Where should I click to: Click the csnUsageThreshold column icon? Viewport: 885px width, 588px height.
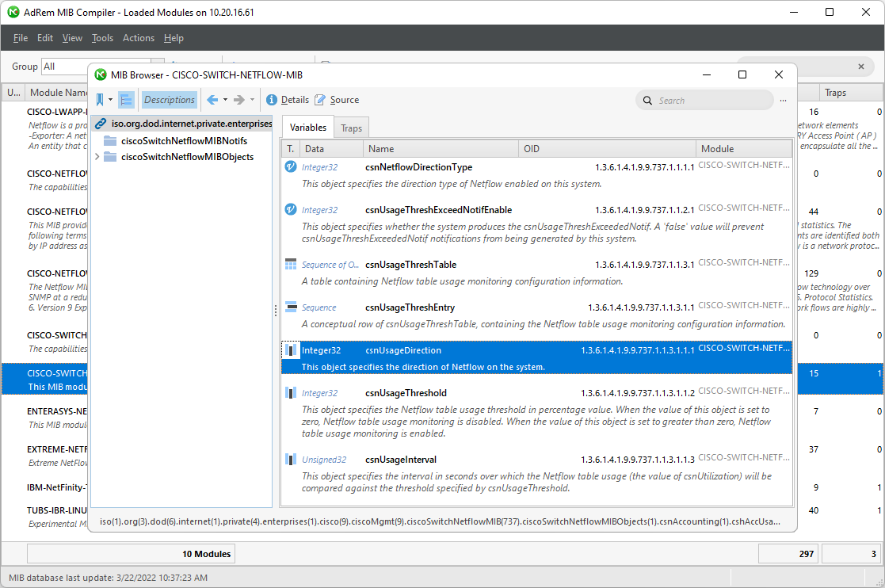click(x=291, y=393)
